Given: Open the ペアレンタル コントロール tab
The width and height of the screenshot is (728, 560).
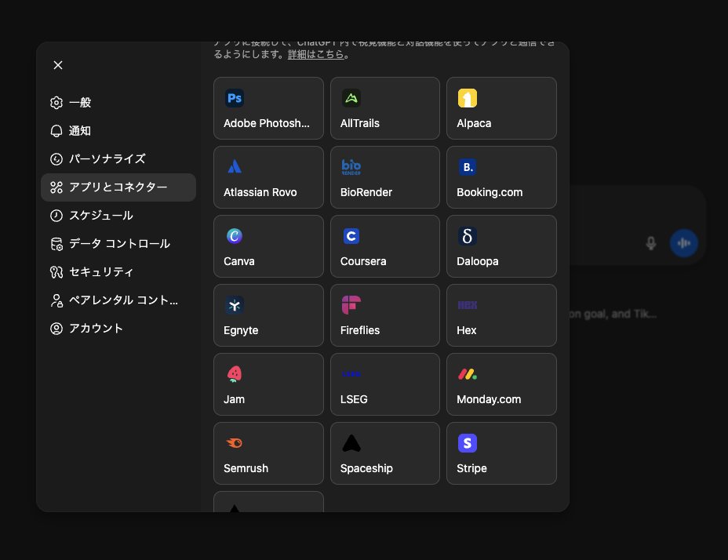Looking at the screenshot, I should (x=118, y=300).
